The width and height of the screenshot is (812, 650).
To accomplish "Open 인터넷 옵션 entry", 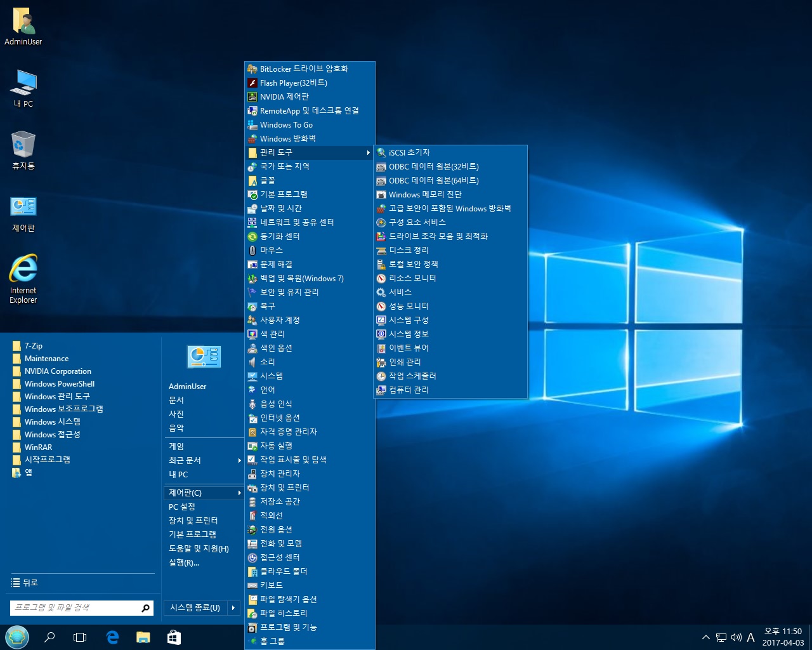I will pos(310,418).
